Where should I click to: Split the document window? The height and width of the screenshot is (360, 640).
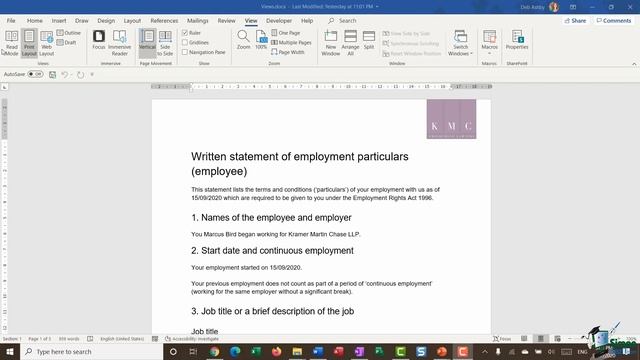tap(369, 40)
